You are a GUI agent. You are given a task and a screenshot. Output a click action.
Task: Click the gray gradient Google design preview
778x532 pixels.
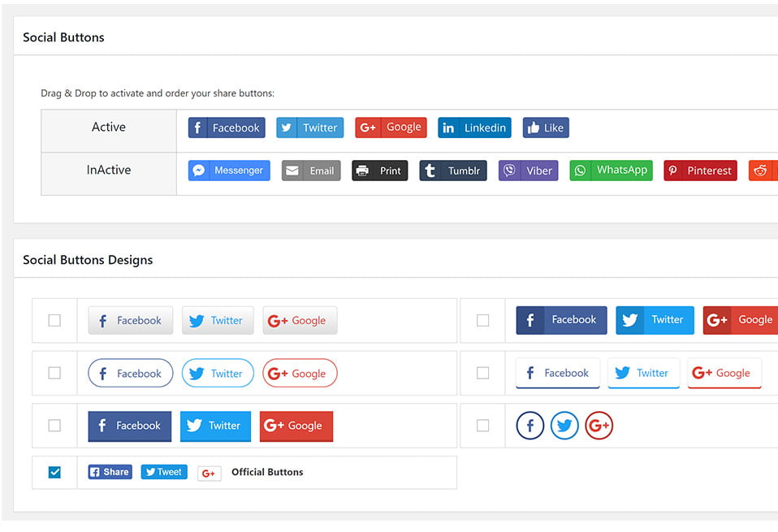[x=300, y=320]
